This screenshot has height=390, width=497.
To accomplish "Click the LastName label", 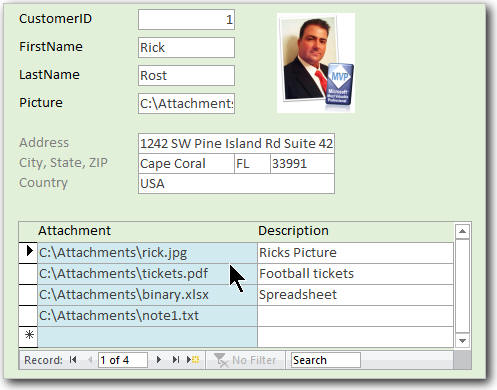I will [49, 75].
